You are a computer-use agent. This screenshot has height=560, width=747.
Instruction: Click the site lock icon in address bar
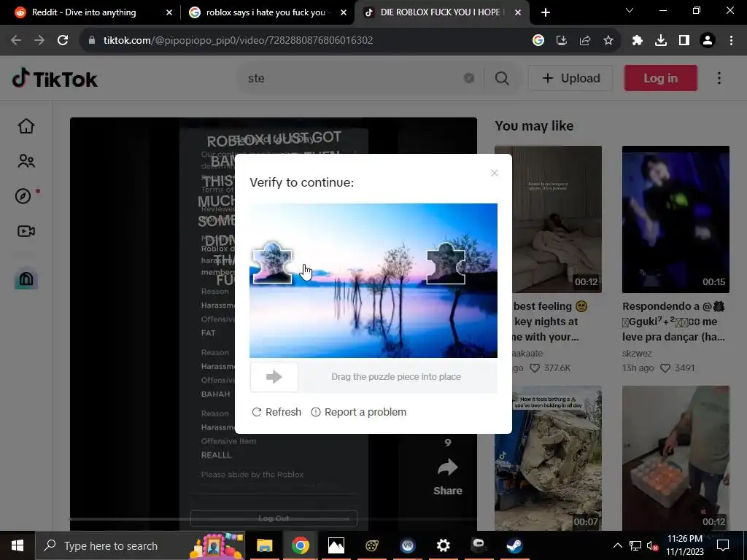tap(92, 41)
